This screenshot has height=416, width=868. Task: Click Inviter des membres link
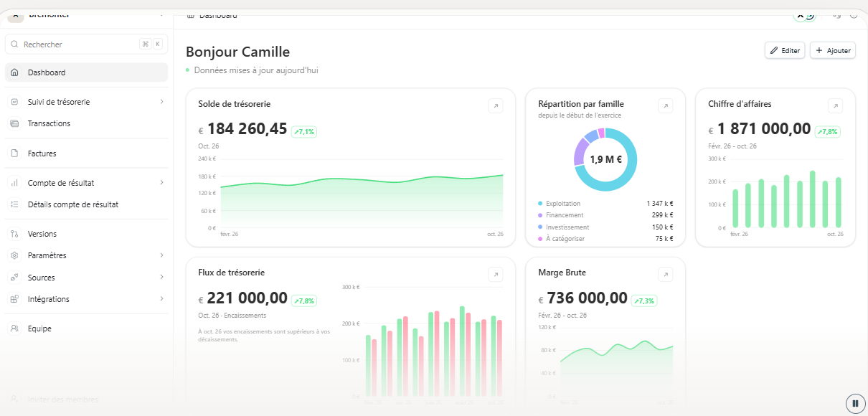63,400
